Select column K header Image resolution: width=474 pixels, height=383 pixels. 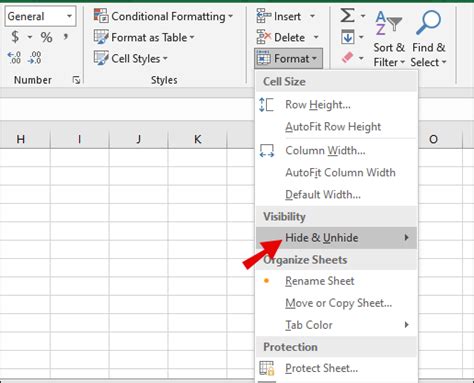[x=197, y=139]
